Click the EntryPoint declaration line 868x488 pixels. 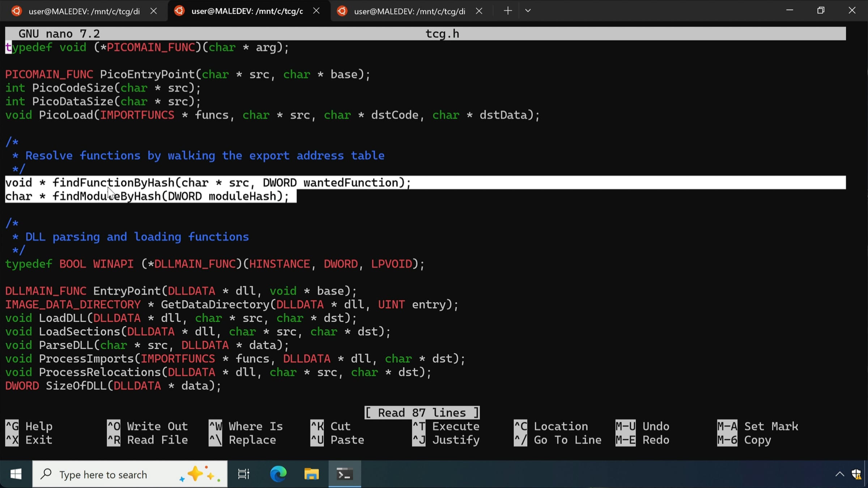tap(181, 291)
